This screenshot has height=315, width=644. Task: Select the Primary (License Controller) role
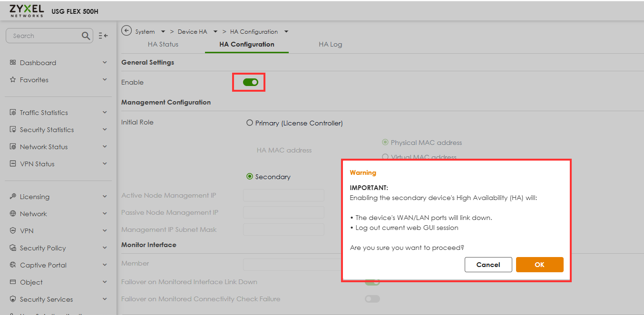click(x=250, y=123)
